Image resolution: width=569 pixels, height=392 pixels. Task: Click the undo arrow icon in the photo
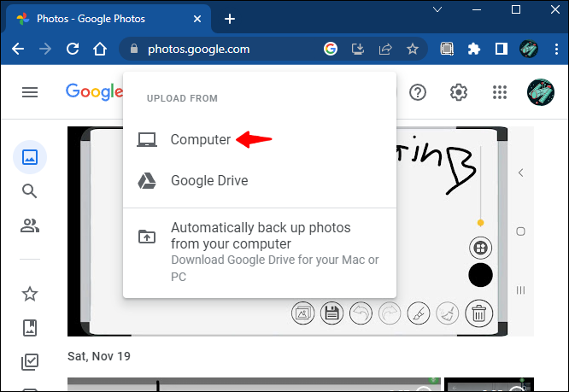point(361,313)
